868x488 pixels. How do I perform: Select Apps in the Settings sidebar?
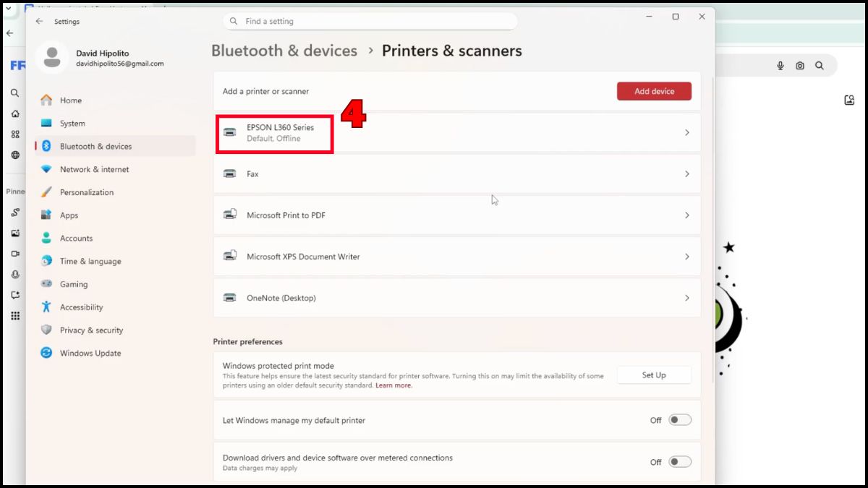point(115,215)
